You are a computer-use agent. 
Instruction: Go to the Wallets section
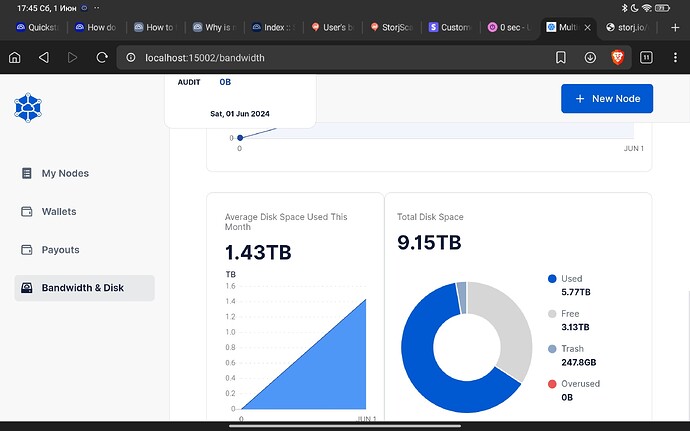point(58,212)
